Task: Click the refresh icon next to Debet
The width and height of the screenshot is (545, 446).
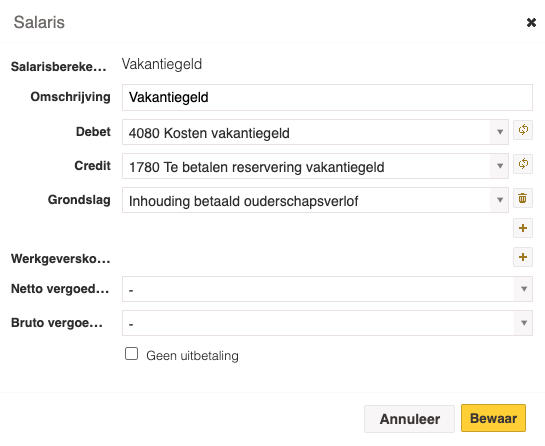Action: tap(523, 130)
